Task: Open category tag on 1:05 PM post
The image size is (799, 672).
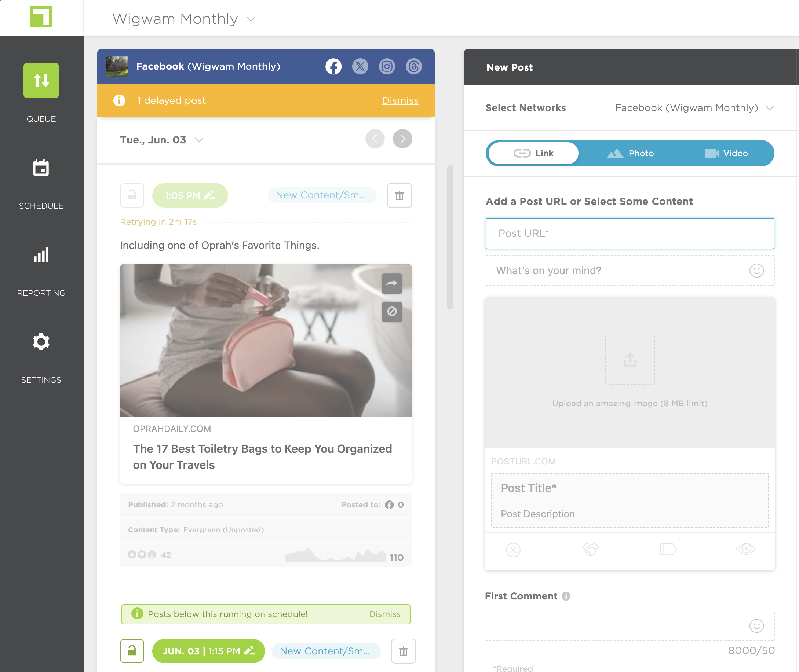Action: click(x=321, y=195)
